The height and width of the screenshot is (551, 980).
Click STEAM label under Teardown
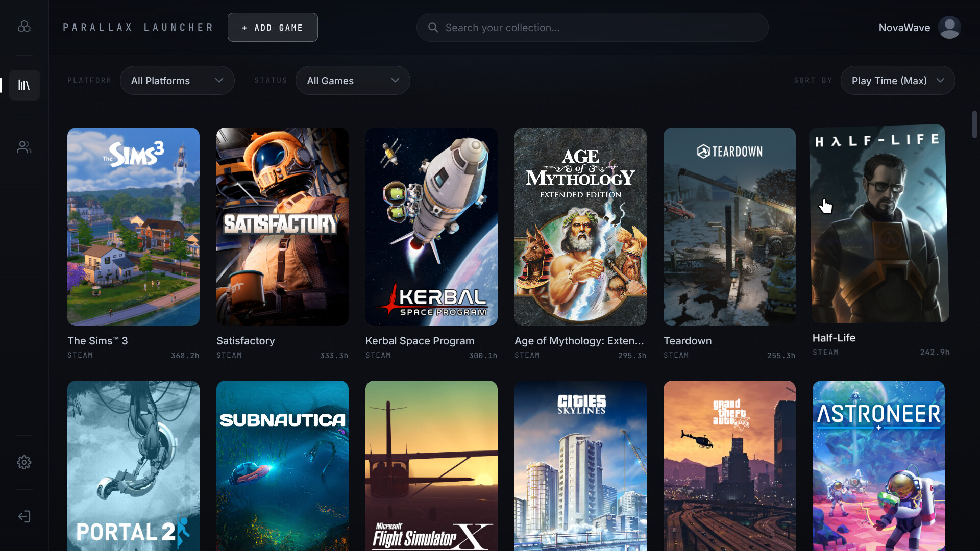(676, 355)
